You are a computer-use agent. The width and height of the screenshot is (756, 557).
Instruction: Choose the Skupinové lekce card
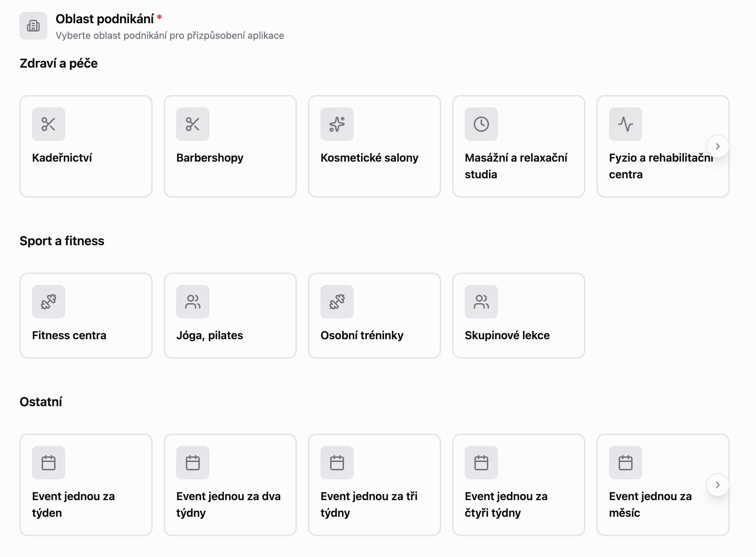click(x=519, y=335)
